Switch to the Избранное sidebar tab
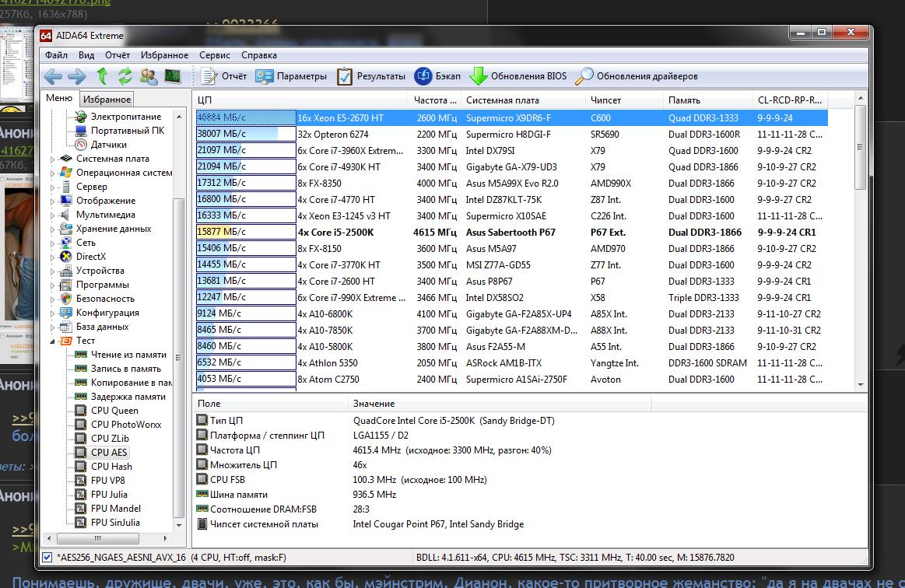 (x=107, y=100)
